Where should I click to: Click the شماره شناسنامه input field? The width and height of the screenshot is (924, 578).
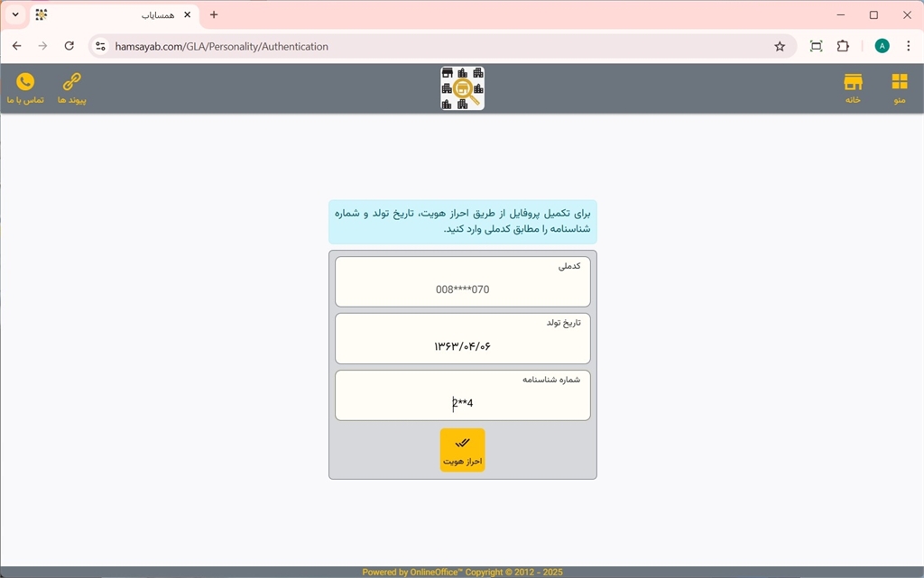(x=462, y=403)
